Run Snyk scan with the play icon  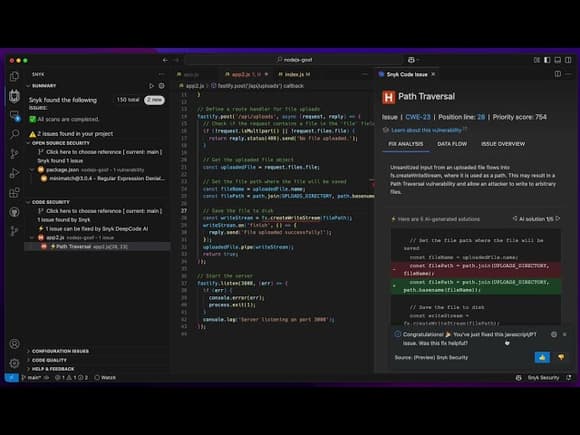tap(151, 86)
